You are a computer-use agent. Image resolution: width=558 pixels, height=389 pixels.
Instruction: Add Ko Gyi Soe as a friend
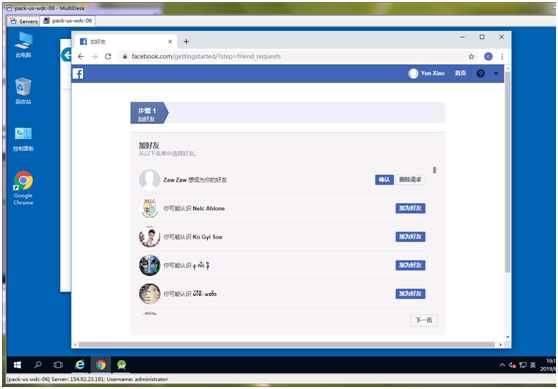pos(410,237)
